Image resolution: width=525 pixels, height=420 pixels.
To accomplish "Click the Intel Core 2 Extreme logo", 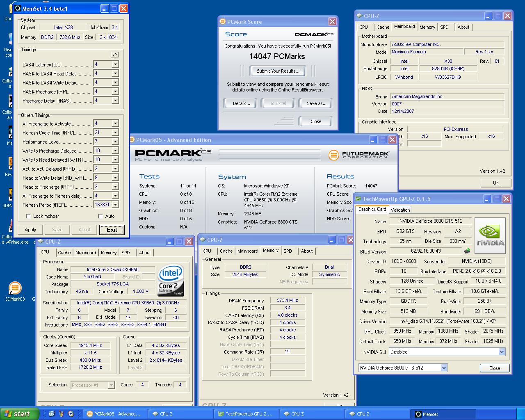I will tap(171, 281).
